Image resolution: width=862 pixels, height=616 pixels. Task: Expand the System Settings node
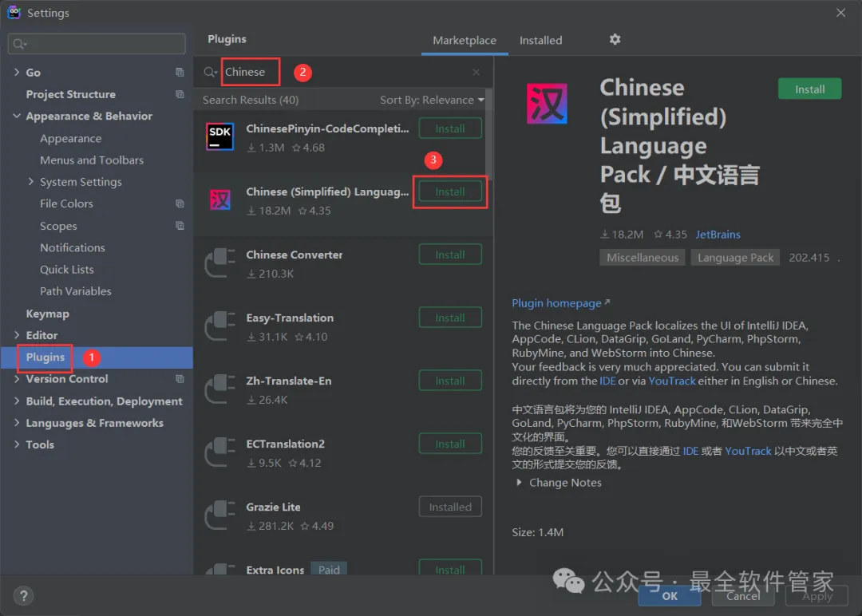[x=31, y=181]
